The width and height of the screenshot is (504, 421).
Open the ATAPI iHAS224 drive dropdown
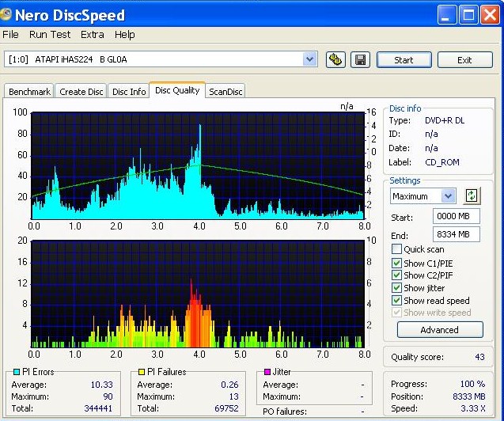(309, 60)
